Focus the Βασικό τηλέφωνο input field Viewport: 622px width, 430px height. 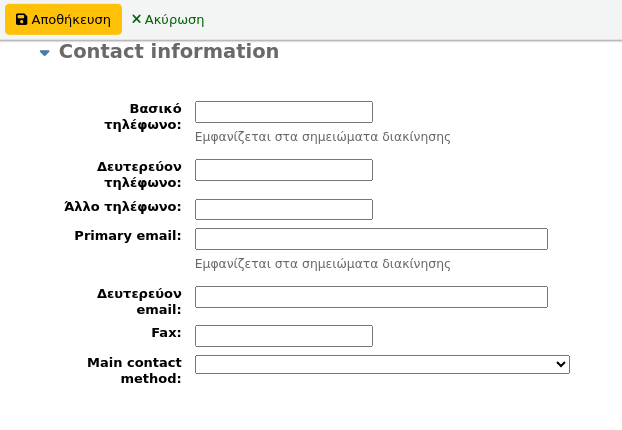tap(283, 112)
